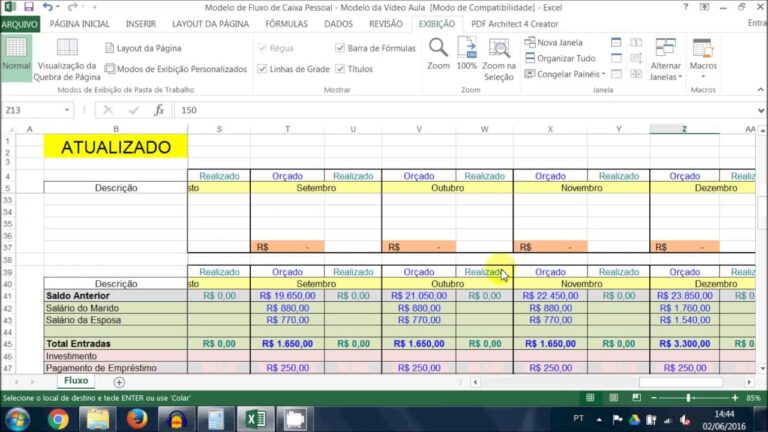Select cell R$ 23.850,00 under Dezembro
The image size is (768, 432).
pos(684,296)
